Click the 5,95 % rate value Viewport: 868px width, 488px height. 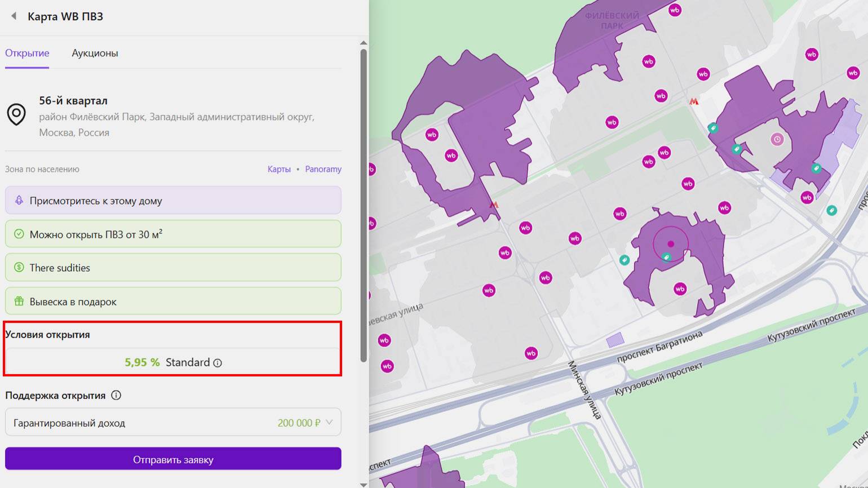coord(142,362)
